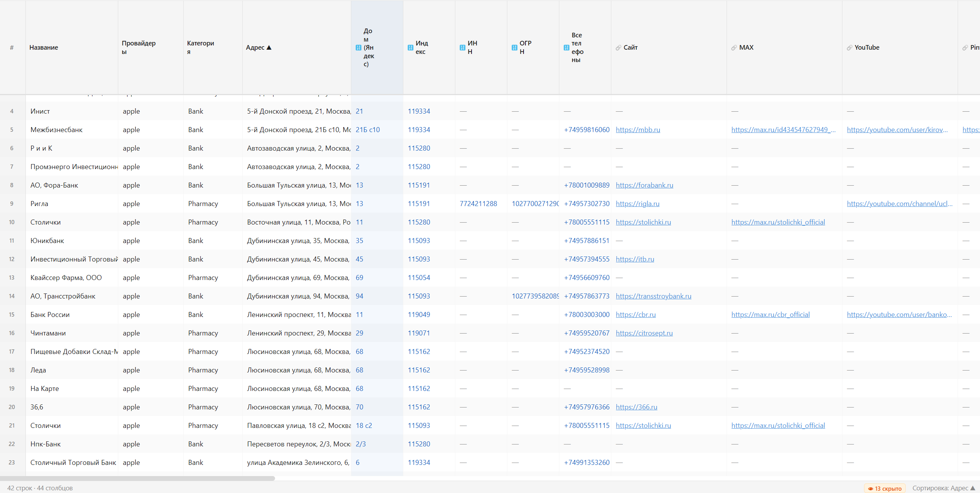The image size is (980, 493).
Task: Open MAX stolichki_official link in row 10
Action: 778,222
